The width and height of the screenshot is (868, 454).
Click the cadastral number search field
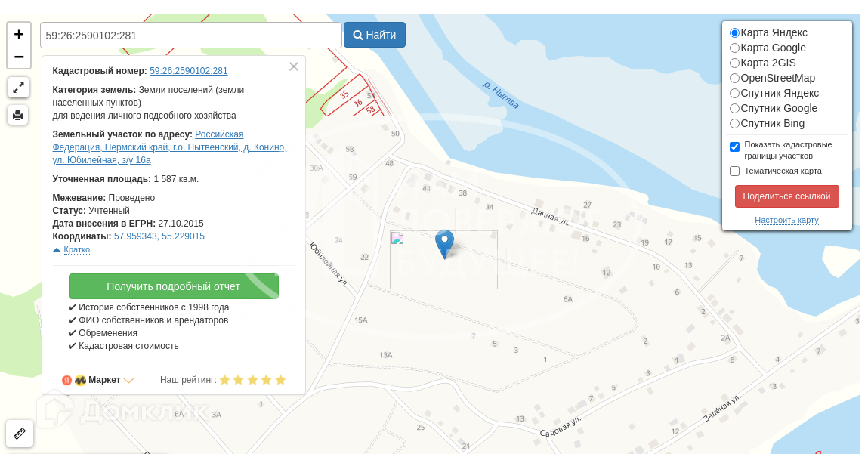coord(191,35)
